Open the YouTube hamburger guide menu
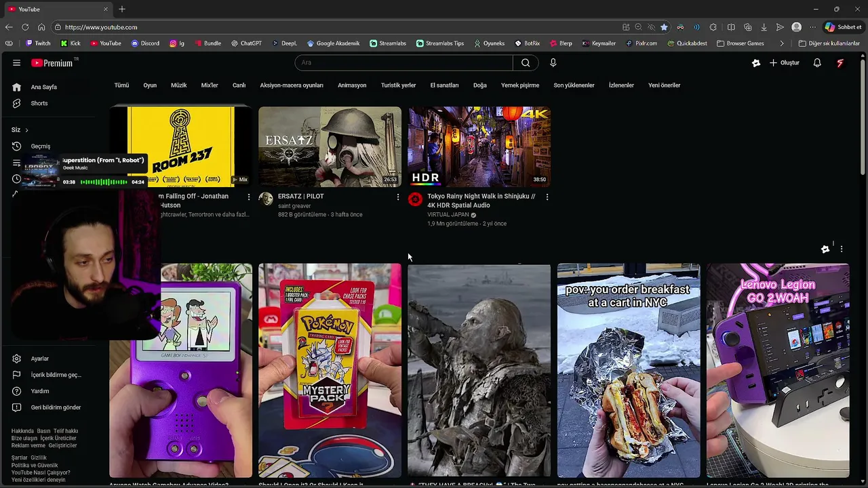The image size is (868, 488). [x=16, y=63]
